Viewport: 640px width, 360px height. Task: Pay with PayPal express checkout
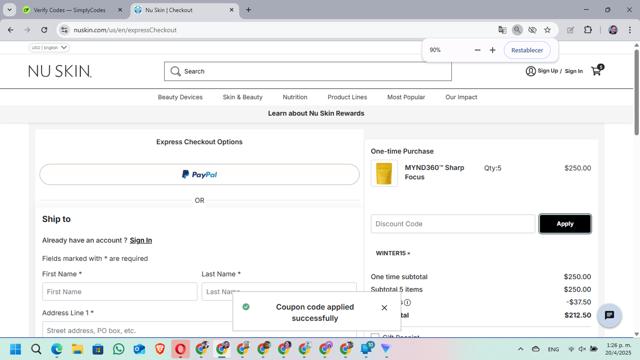coord(199,175)
